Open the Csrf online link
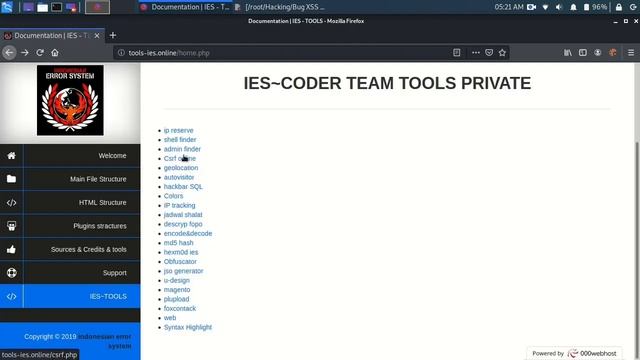 (180, 158)
